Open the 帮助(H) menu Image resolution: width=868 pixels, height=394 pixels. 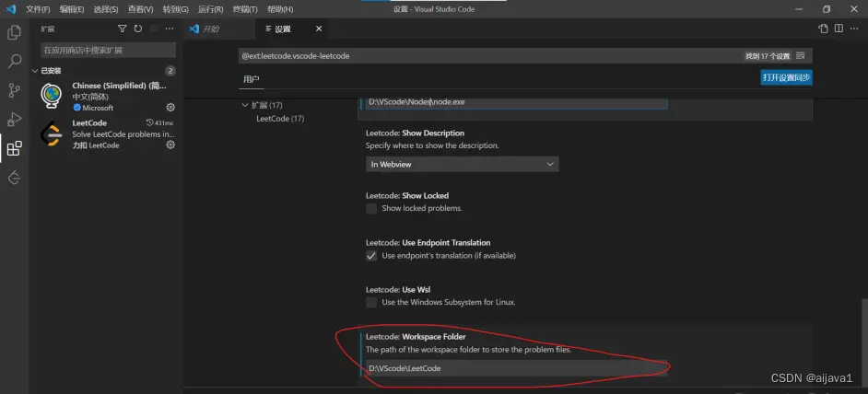pos(280,9)
